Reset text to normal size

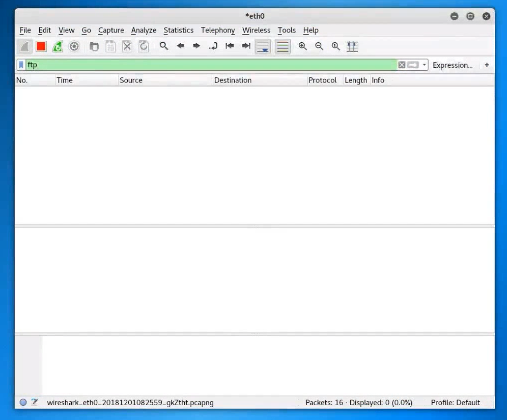(x=335, y=46)
